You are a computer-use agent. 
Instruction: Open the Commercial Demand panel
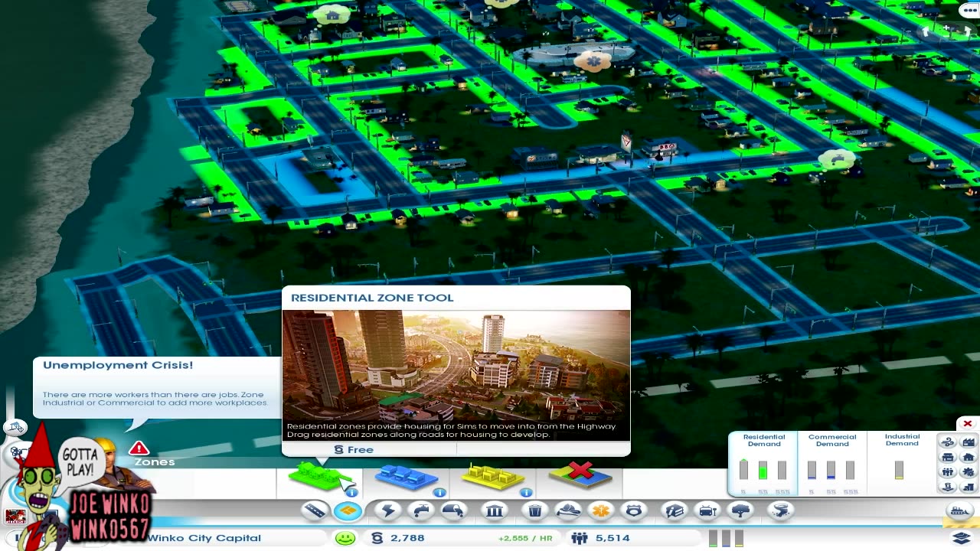pyautogui.click(x=832, y=464)
